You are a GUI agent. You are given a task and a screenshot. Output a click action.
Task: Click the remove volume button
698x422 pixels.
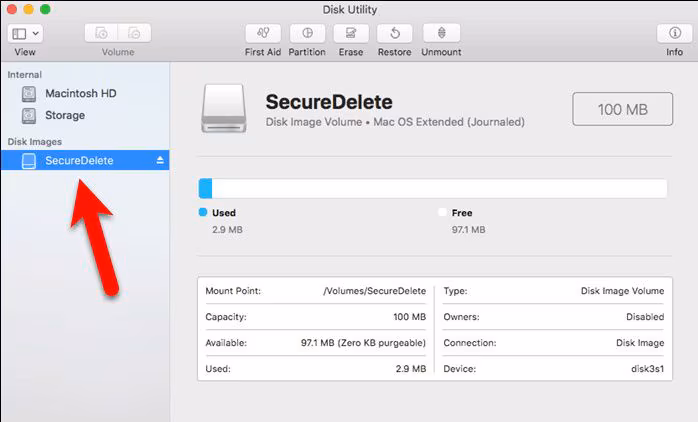[134, 33]
